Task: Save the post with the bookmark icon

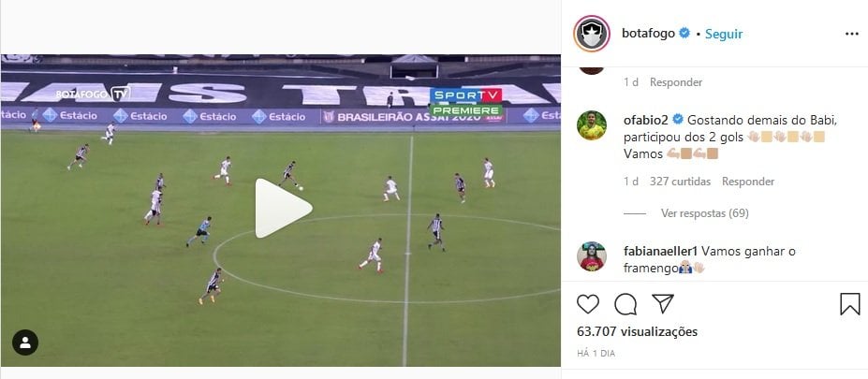Action: click(849, 304)
